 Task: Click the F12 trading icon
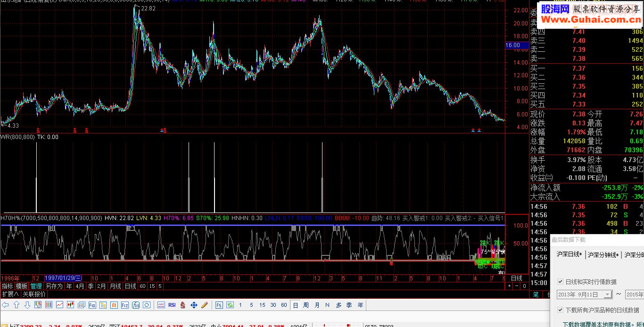(124, 305)
